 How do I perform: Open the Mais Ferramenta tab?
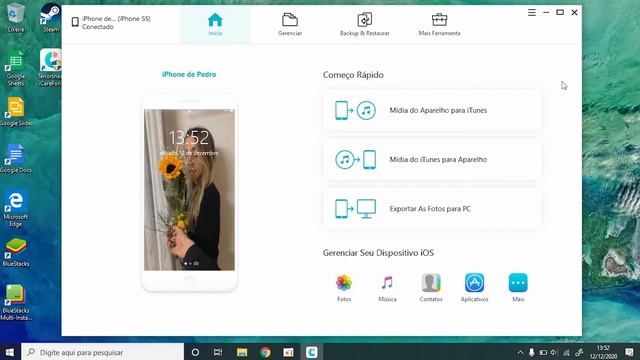(439, 25)
